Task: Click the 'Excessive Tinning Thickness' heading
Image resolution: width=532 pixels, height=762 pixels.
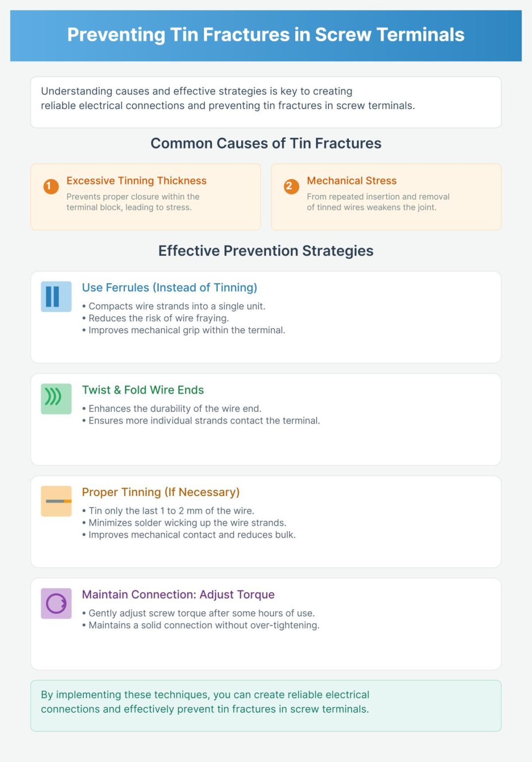Action: (x=136, y=181)
